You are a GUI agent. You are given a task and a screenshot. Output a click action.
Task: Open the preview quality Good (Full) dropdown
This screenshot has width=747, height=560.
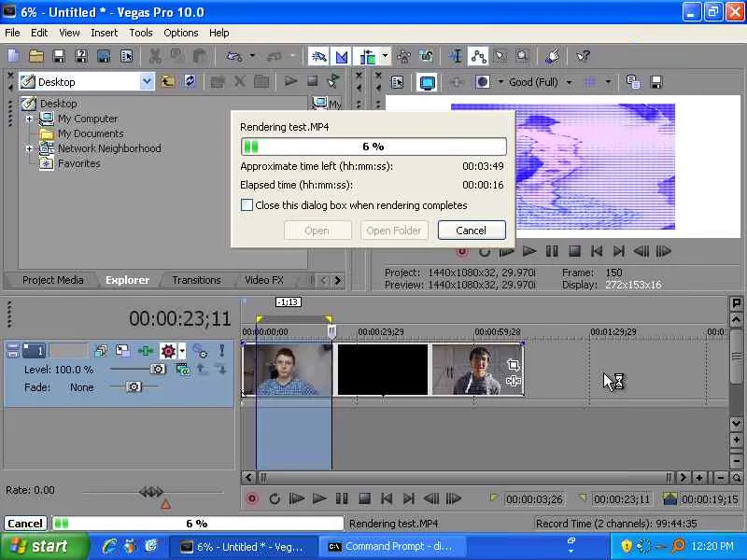(569, 82)
